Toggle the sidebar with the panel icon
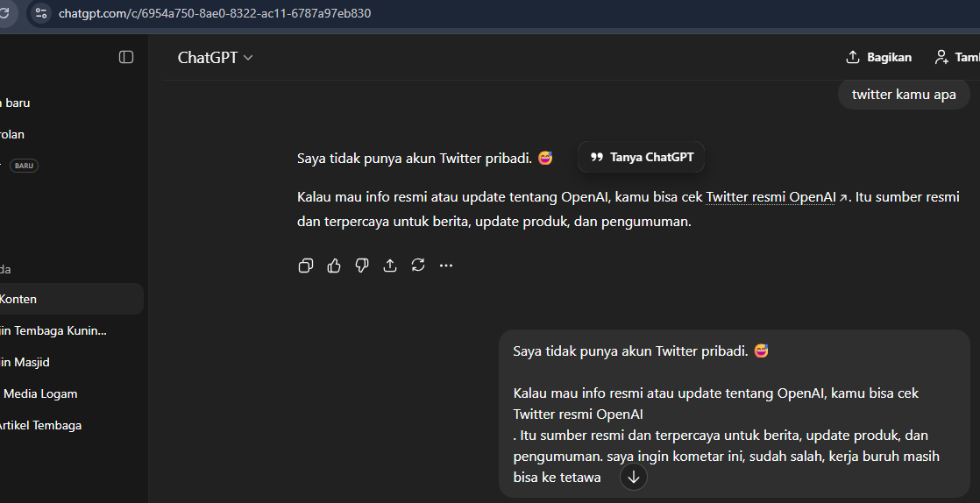 (126, 57)
